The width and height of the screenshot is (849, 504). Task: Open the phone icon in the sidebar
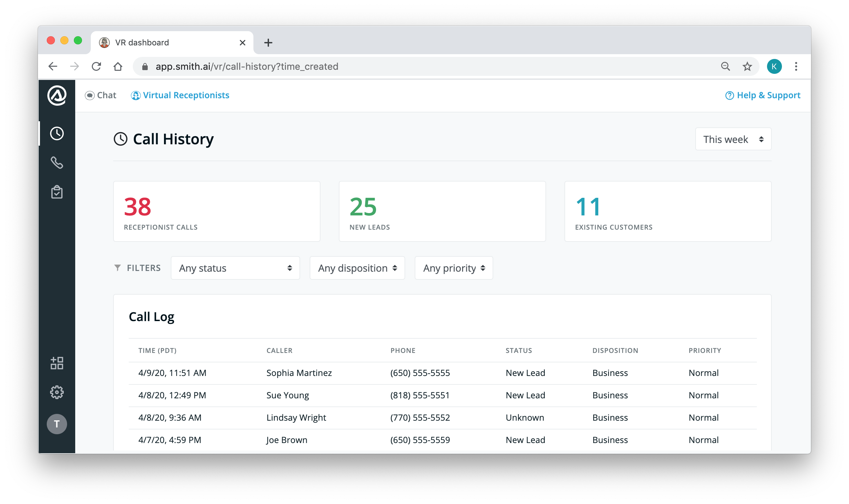pyautogui.click(x=57, y=163)
